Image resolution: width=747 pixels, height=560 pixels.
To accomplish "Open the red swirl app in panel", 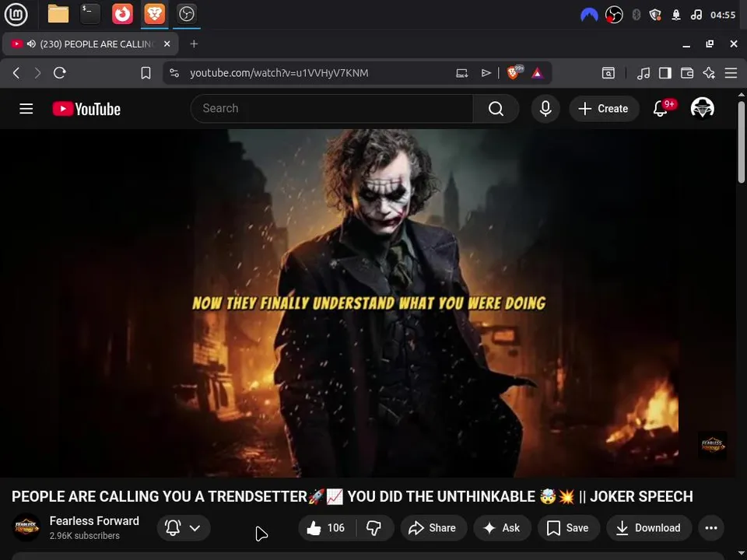I will coord(122,14).
